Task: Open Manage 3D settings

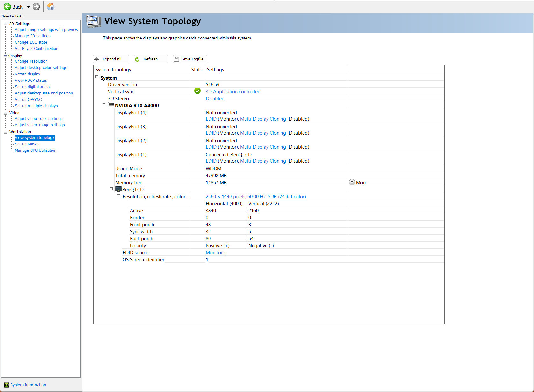Action: 32,36
